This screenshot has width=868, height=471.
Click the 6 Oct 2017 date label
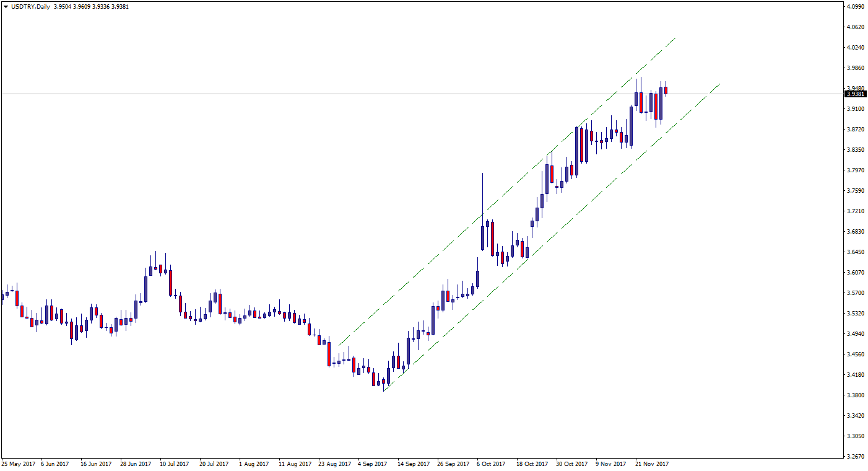492,464
